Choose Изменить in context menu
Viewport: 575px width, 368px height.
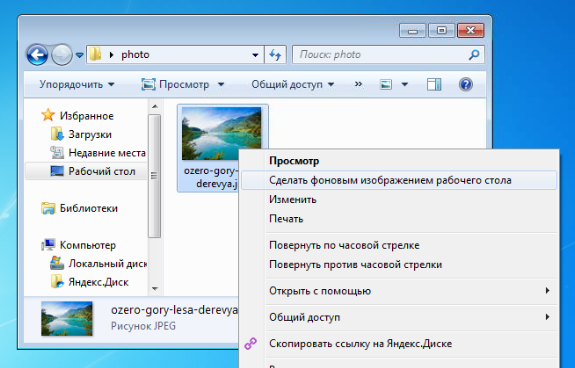point(293,199)
